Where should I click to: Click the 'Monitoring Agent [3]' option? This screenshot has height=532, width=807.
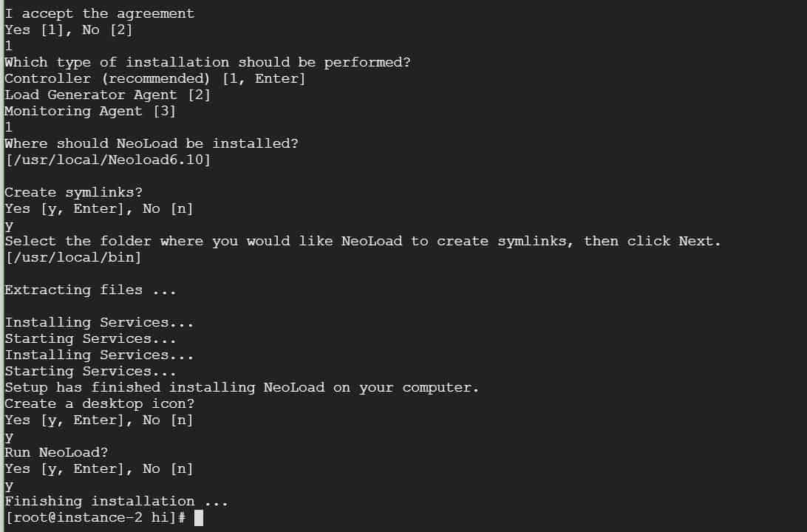point(90,111)
